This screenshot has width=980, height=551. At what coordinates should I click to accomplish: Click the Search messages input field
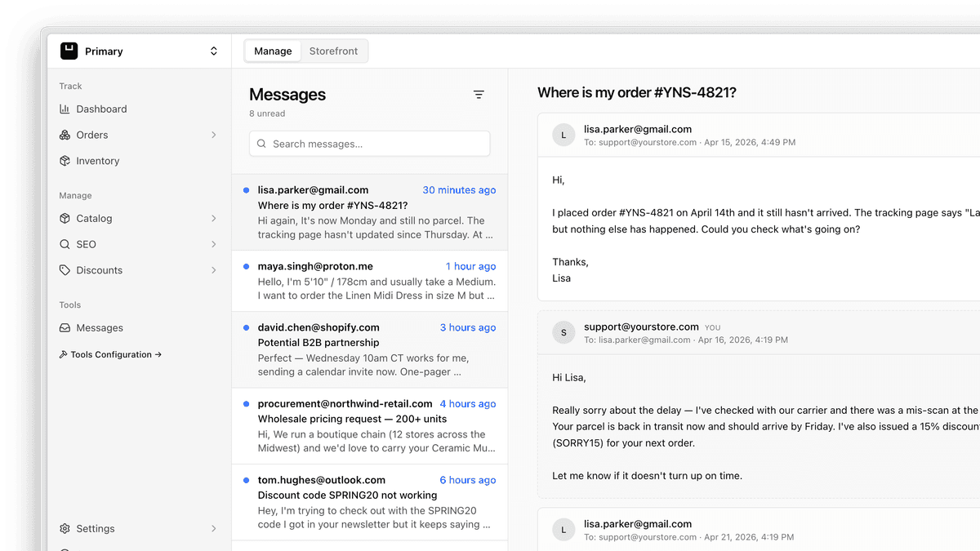(x=370, y=144)
